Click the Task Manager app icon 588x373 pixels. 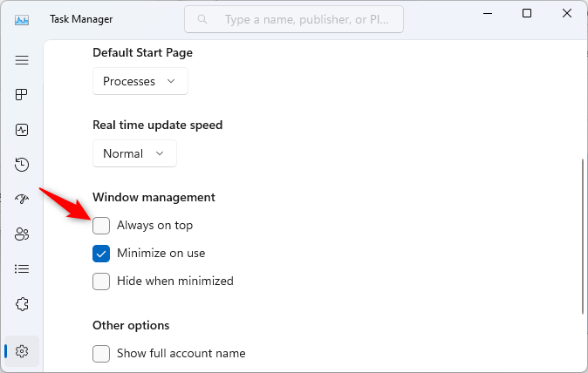[23, 18]
